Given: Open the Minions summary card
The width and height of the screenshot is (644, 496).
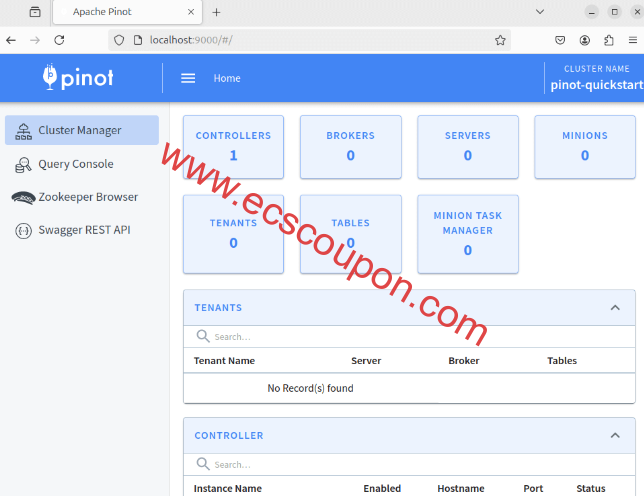Looking at the screenshot, I should coord(585,147).
